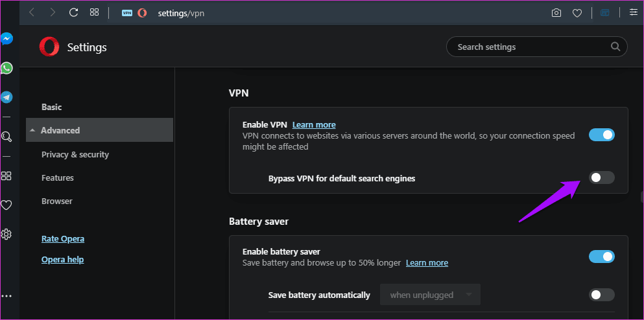Image resolution: width=644 pixels, height=320 pixels.
Task: Collapse the Advanced section
Action: tap(99, 130)
